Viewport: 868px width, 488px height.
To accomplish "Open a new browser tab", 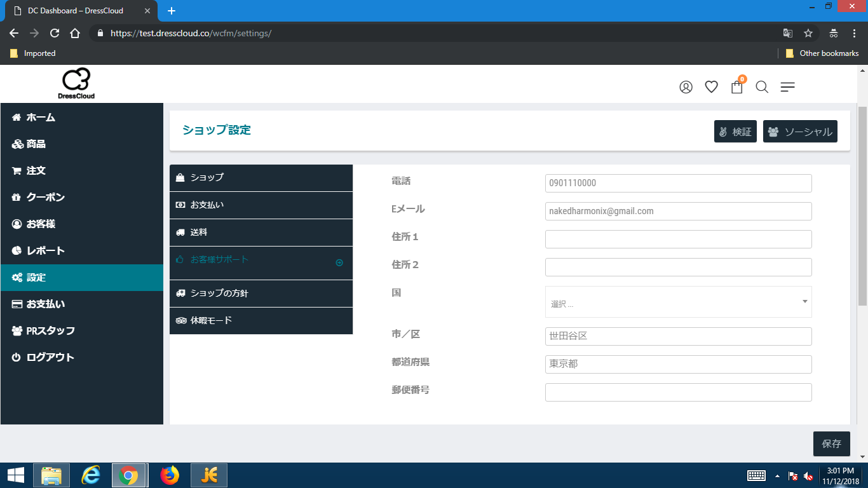I will (x=172, y=11).
